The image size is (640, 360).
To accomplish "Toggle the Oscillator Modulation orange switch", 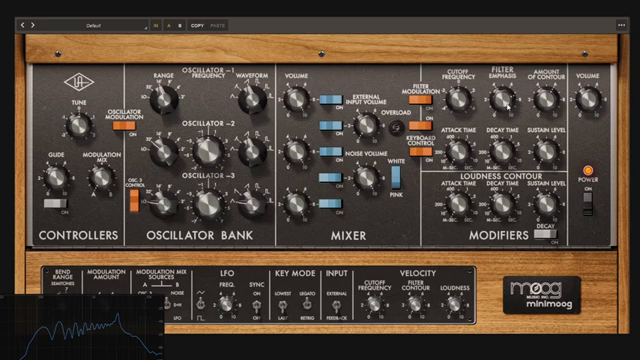I will [x=124, y=126].
